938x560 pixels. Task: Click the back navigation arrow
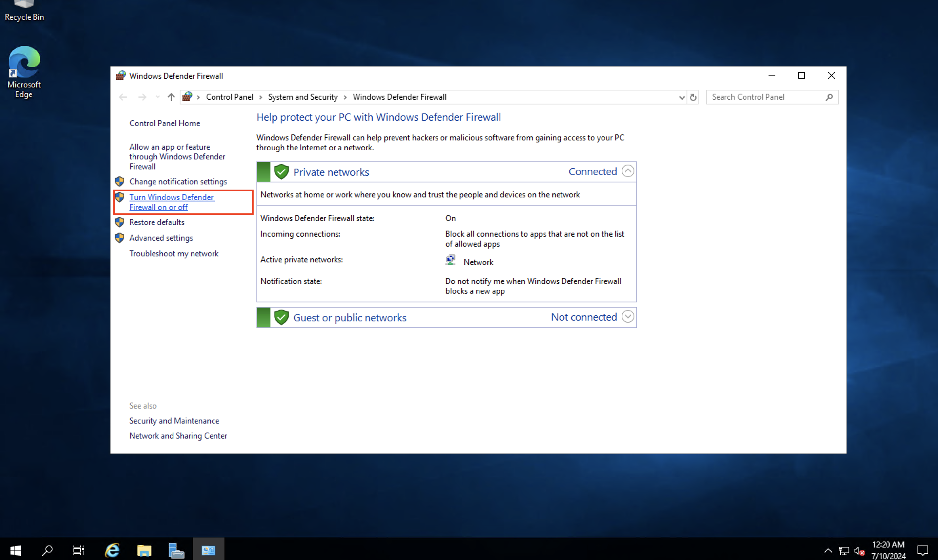pyautogui.click(x=123, y=97)
